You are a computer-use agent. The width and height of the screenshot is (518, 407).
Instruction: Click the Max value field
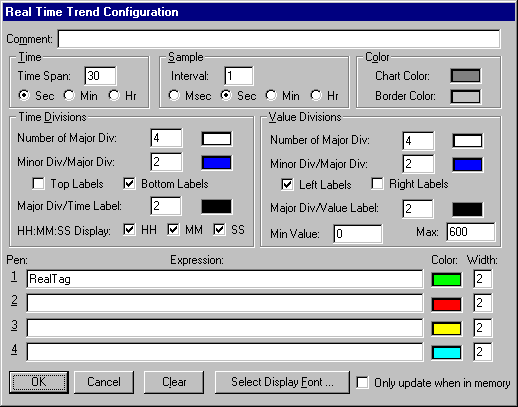(x=471, y=232)
